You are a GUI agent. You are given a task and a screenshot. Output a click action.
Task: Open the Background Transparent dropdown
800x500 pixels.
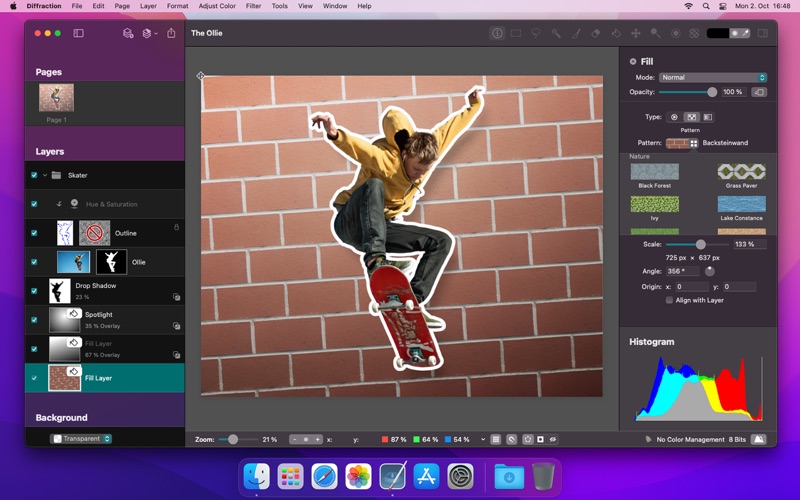click(x=82, y=438)
